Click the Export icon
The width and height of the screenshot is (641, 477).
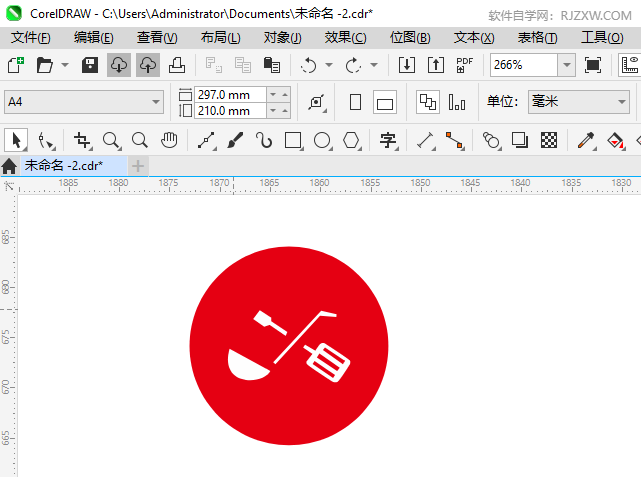tap(436, 65)
